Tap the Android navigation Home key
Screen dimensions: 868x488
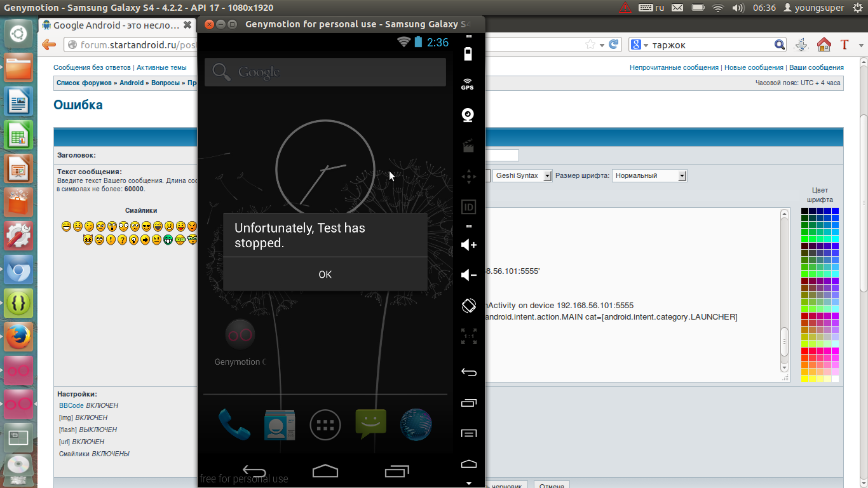click(325, 471)
